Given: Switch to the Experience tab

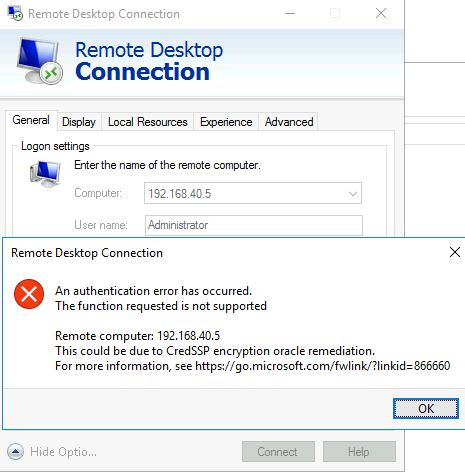Looking at the screenshot, I should click(226, 122).
